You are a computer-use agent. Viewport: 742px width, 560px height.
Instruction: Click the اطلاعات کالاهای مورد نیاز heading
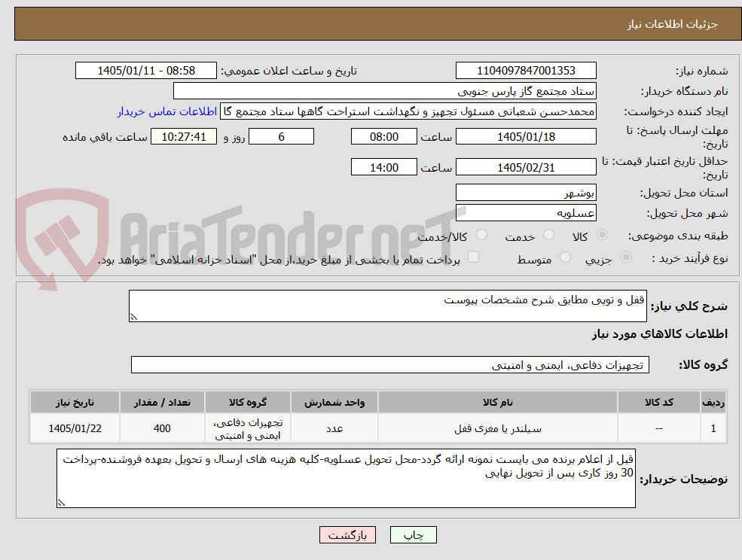click(660, 334)
